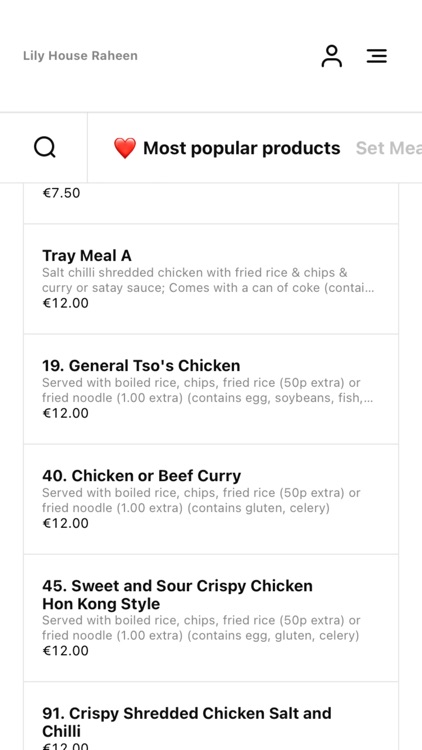The image size is (422, 750).
Task: Click the €12.00 price under Sweet and Sour Chicken
Action: point(66,651)
